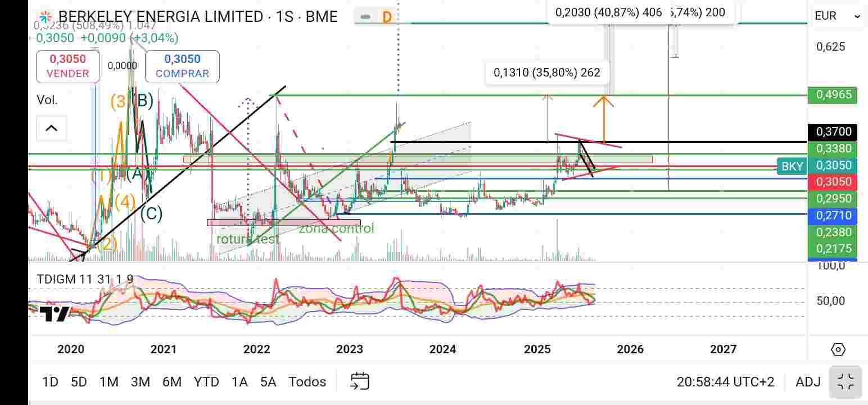Click the black 0,3700 price label

point(833,132)
